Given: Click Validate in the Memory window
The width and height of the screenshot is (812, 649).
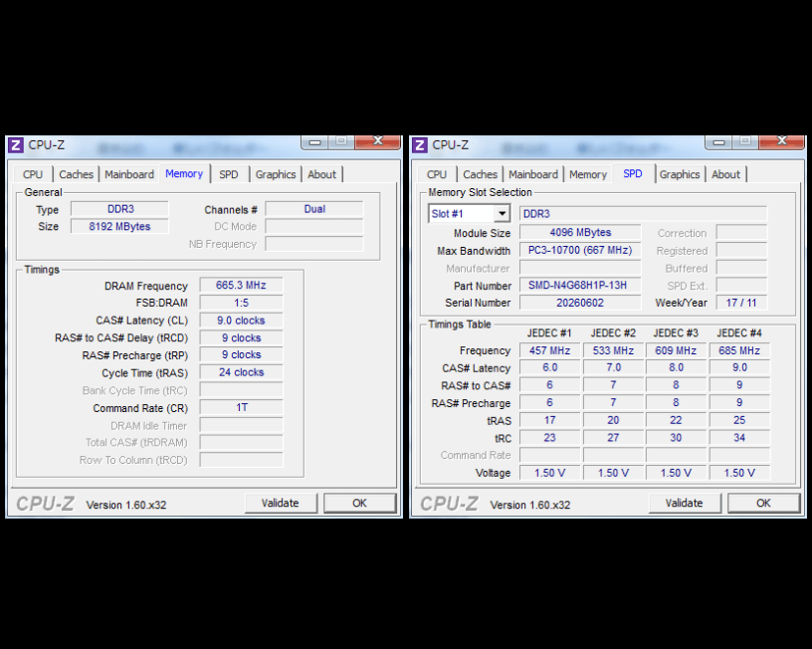Looking at the screenshot, I should 281,503.
